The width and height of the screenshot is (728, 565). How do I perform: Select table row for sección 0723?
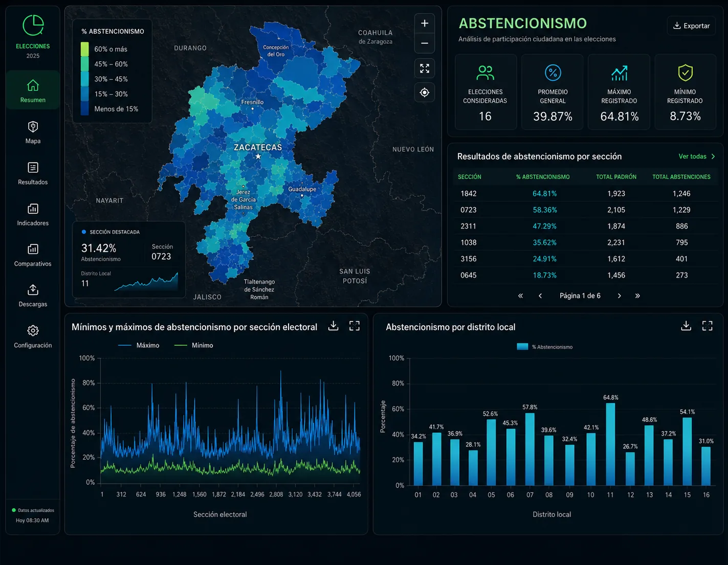(x=585, y=210)
